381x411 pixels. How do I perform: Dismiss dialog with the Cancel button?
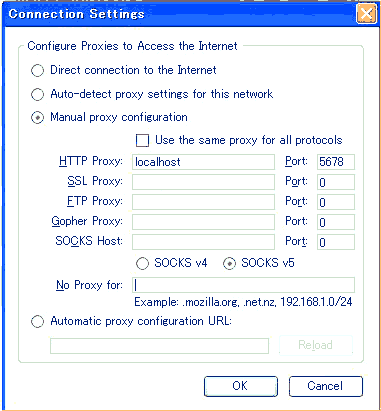(x=325, y=386)
